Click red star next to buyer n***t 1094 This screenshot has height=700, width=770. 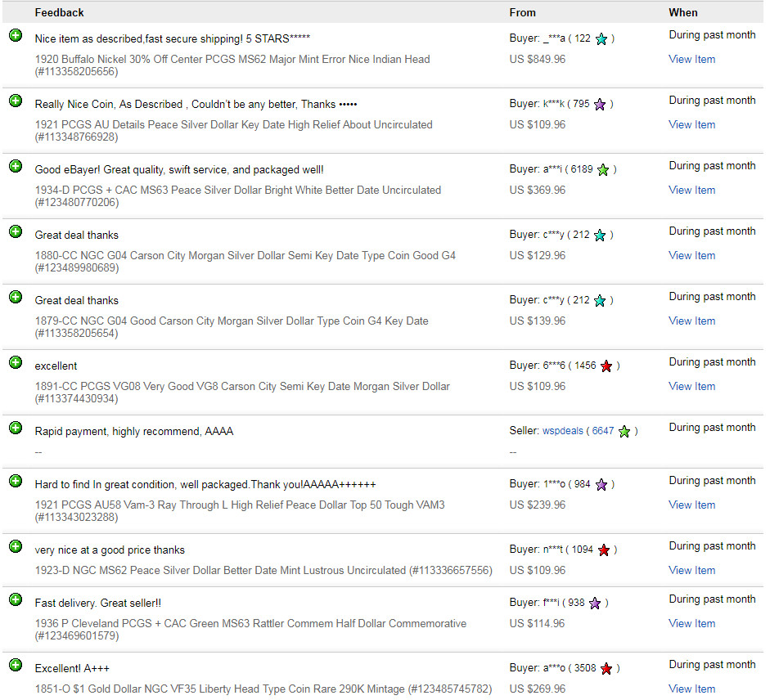click(x=604, y=550)
